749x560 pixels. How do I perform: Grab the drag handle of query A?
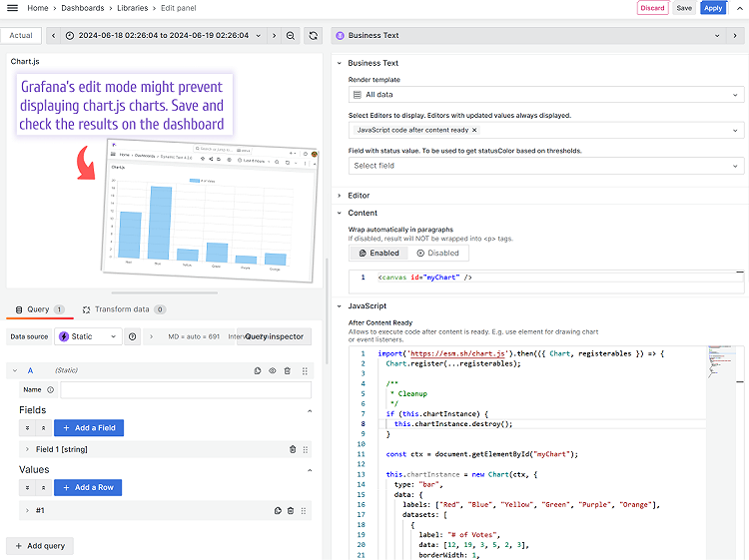tap(305, 370)
